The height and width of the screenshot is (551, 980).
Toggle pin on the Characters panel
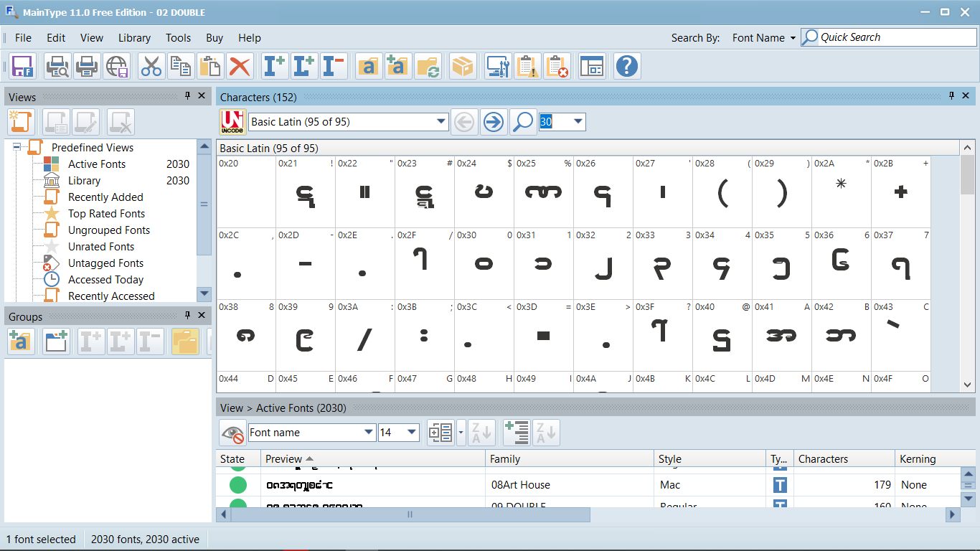point(951,96)
